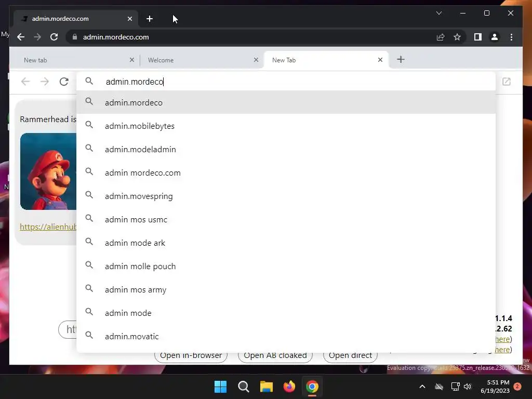Click the 'Open AB cloaked' button

[275, 356]
